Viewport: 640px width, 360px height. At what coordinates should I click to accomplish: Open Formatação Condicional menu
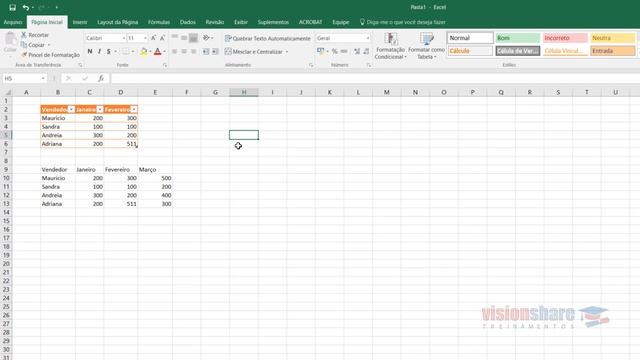tap(390, 46)
